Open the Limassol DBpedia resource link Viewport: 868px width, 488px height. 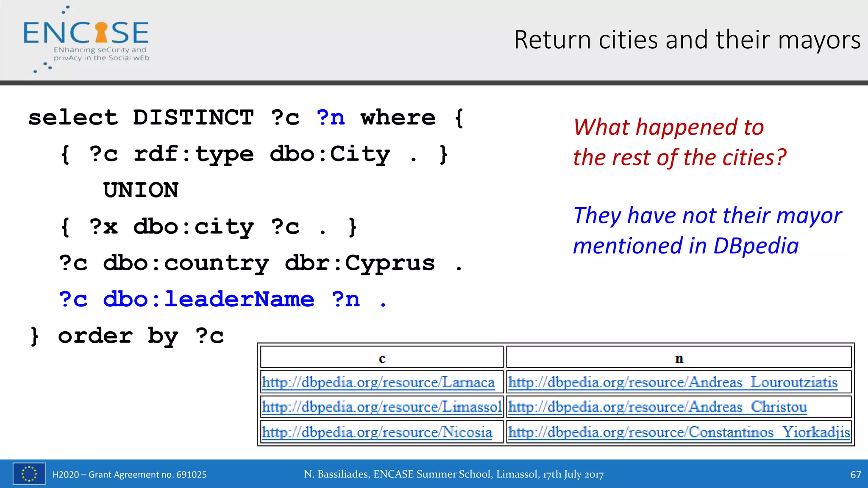click(381, 407)
